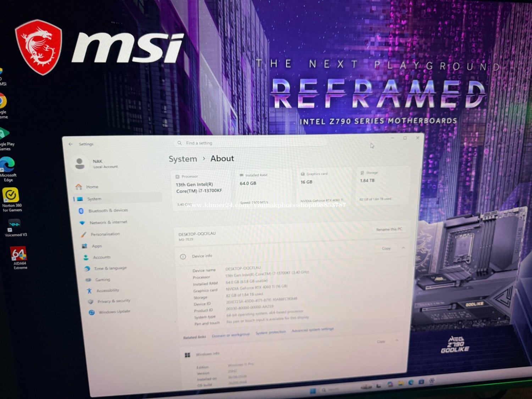The height and width of the screenshot is (399, 532).
Task: Click the Settings gear on the taskbar
Action: coord(432,381)
